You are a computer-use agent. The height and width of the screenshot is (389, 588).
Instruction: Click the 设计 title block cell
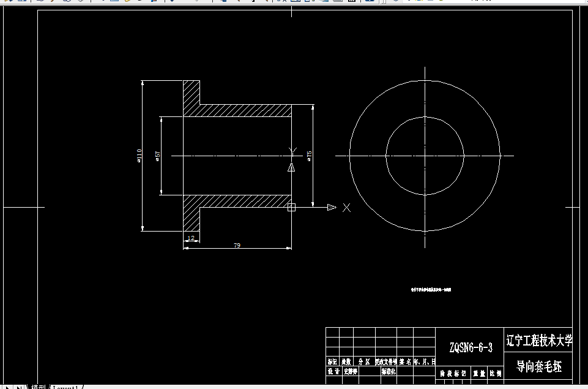[x=333, y=371]
